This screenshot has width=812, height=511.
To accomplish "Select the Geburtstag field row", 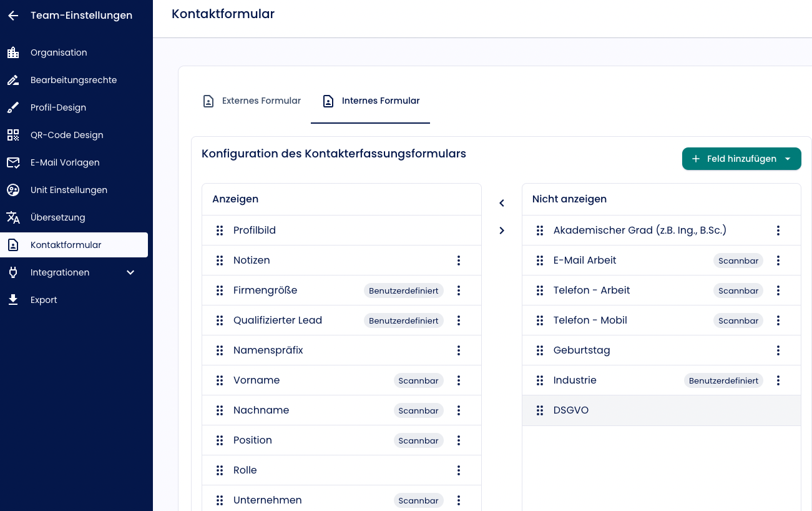I will click(662, 350).
